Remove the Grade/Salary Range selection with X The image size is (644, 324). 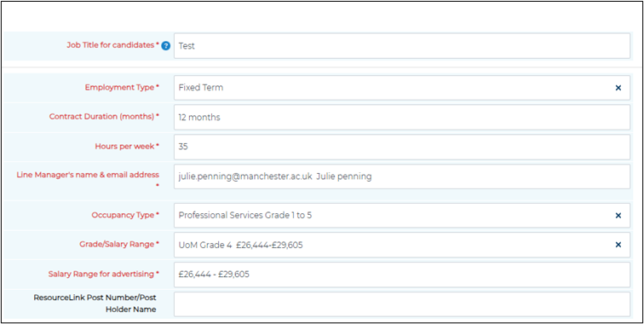[x=618, y=245]
